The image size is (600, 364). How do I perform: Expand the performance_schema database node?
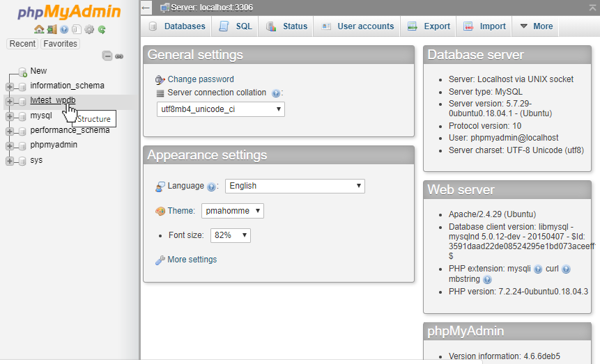click(10, 131)
